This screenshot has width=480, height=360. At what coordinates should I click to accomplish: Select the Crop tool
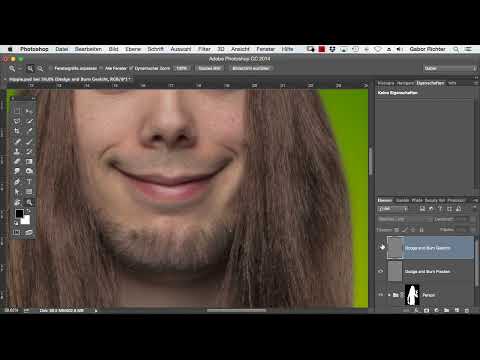tap(17, 131)
